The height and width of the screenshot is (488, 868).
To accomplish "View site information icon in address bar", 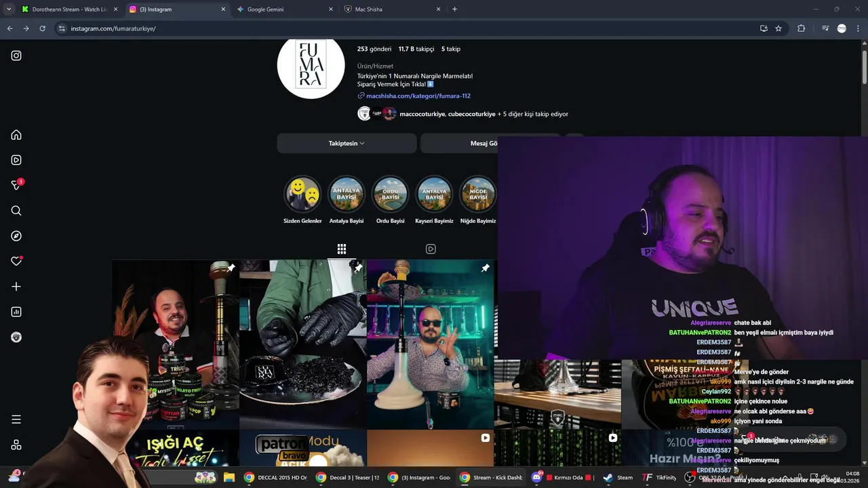I will tap(62, 28).
